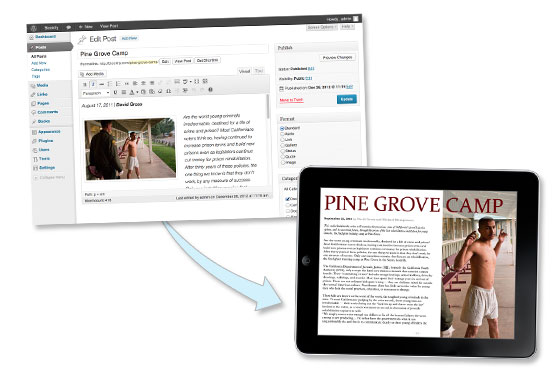
Task: Switch to the Text editor tab
Action: coord(259,71)
